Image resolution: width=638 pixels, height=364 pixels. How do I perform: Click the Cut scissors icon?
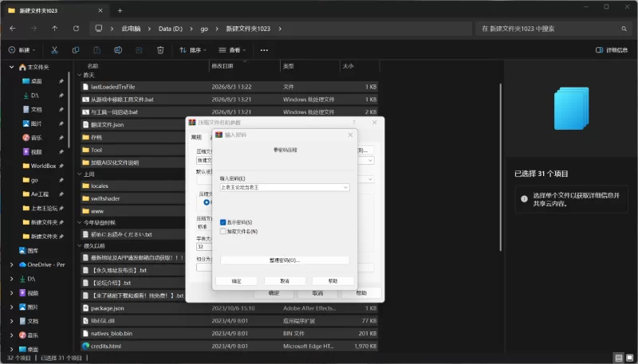pos(54,50)
